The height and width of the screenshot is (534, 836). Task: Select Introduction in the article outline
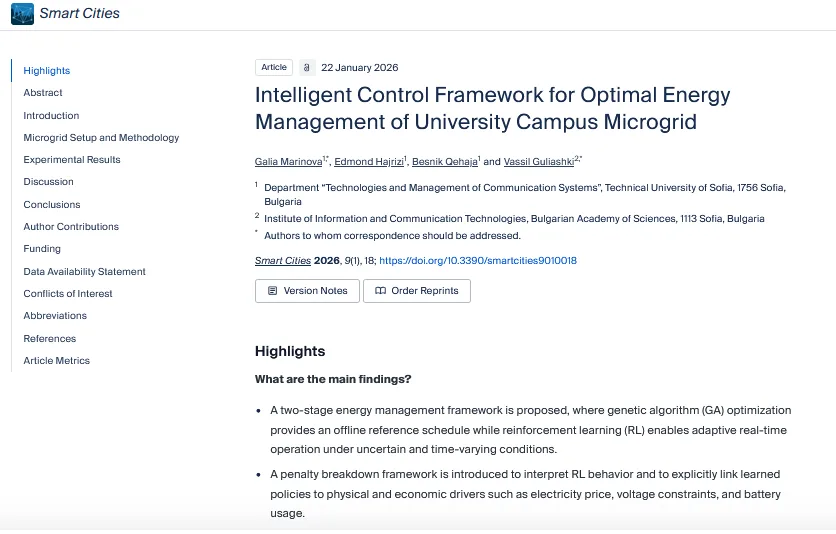point(51,115)
